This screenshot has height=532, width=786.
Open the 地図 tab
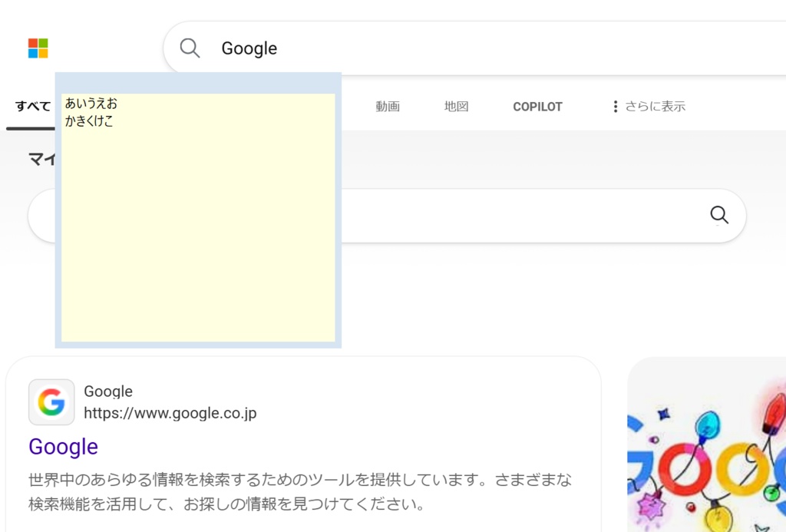(456, 106)
